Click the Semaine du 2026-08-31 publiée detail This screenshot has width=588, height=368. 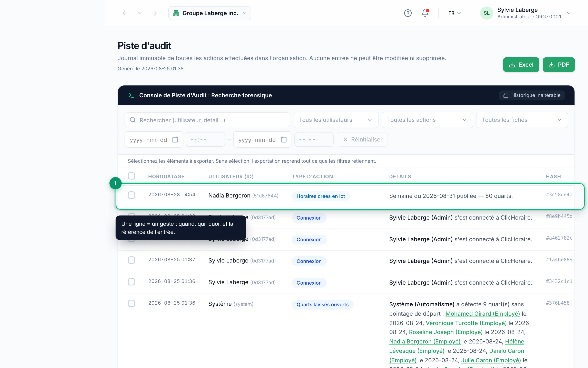click(451, 196)
